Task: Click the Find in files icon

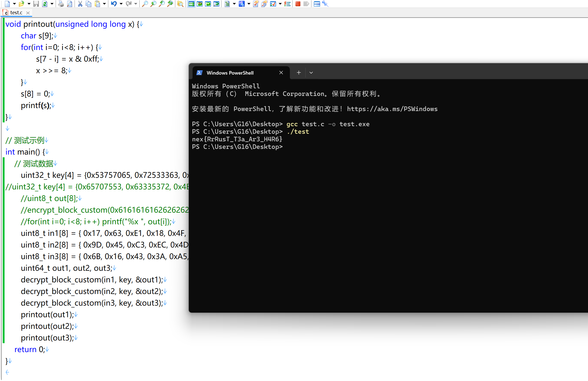Action: pos(180,4)
